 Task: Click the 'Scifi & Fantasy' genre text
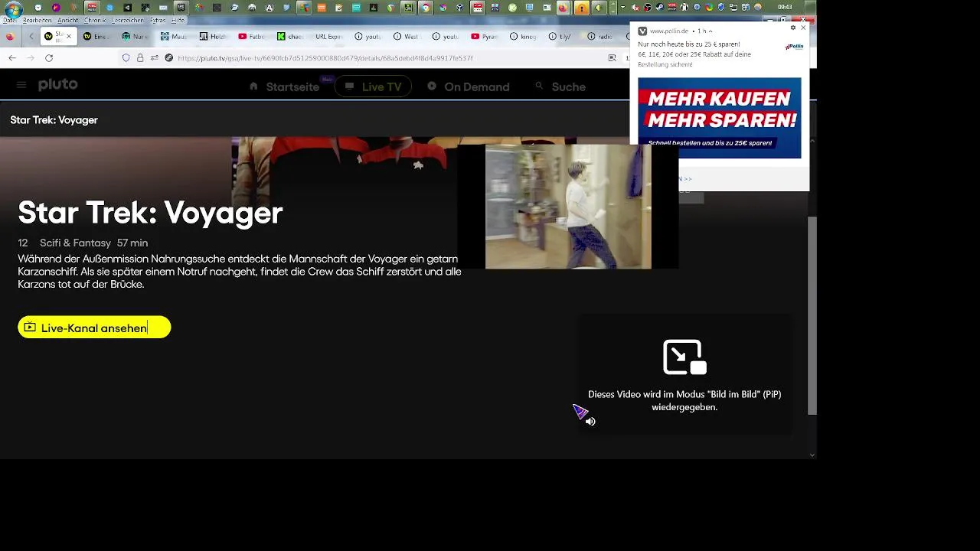coord(75,243)
